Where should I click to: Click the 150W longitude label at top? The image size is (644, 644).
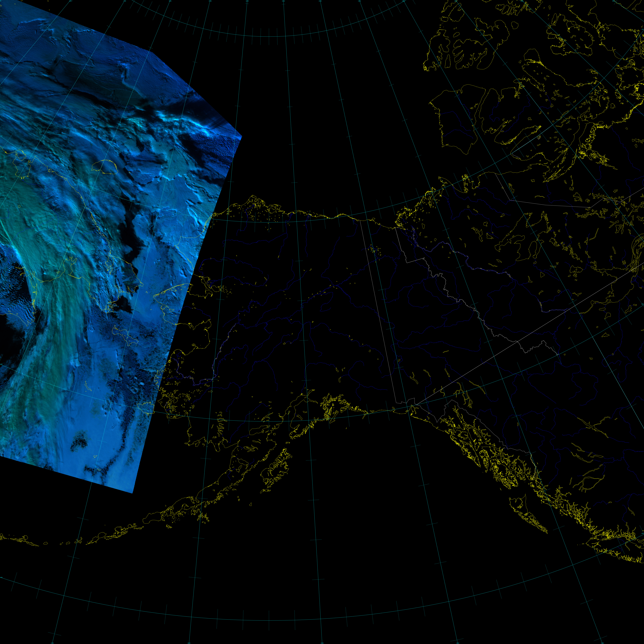click(283, 1)
